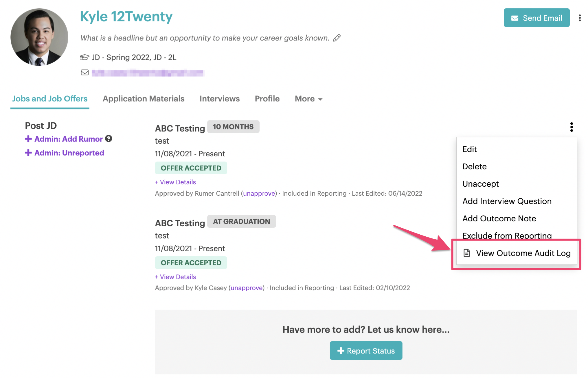Click the graduation cap icon by JD

click(x=84, y=57)
